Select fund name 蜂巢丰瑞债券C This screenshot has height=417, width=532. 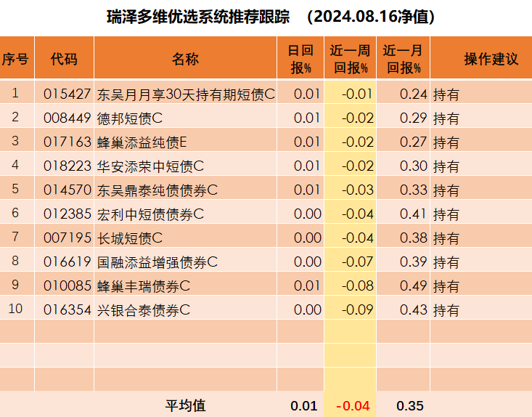point(144,286)
